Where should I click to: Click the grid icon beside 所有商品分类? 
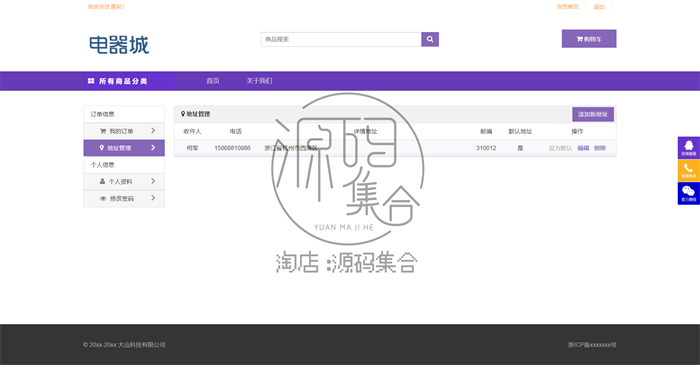point(91,81)
